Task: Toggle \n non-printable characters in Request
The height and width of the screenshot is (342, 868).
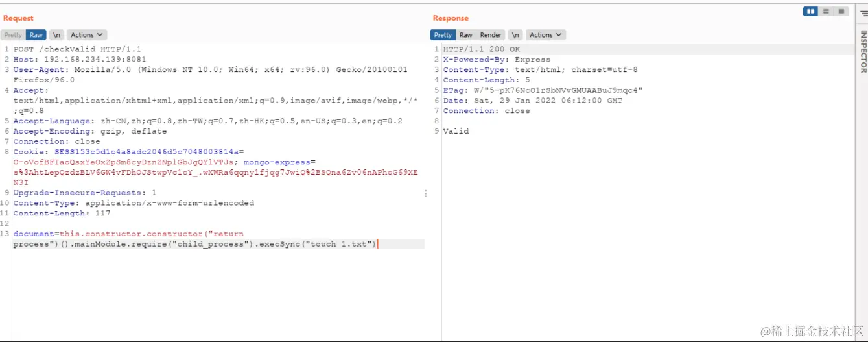Action: (57, 35)
